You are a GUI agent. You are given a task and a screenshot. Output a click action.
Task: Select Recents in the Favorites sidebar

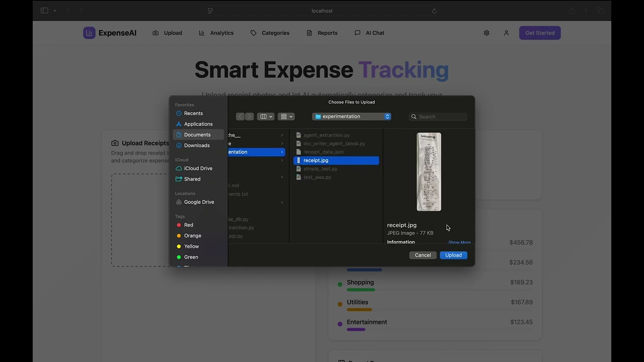point(198,113)
